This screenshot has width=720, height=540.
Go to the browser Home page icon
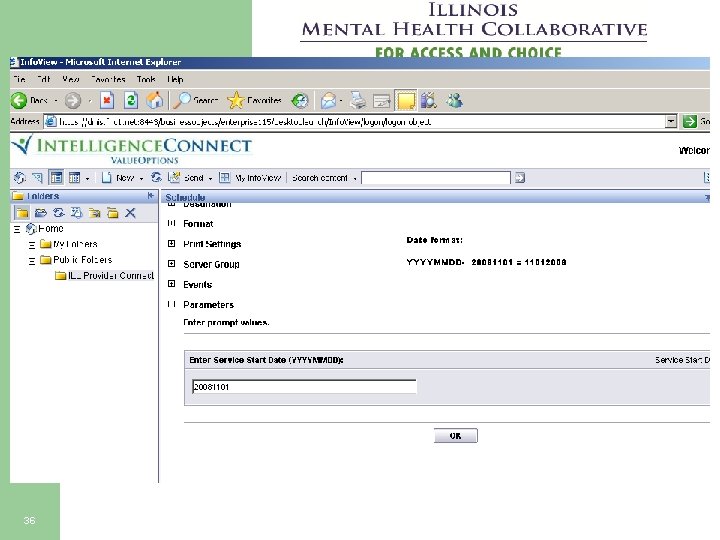coord(155,100)
